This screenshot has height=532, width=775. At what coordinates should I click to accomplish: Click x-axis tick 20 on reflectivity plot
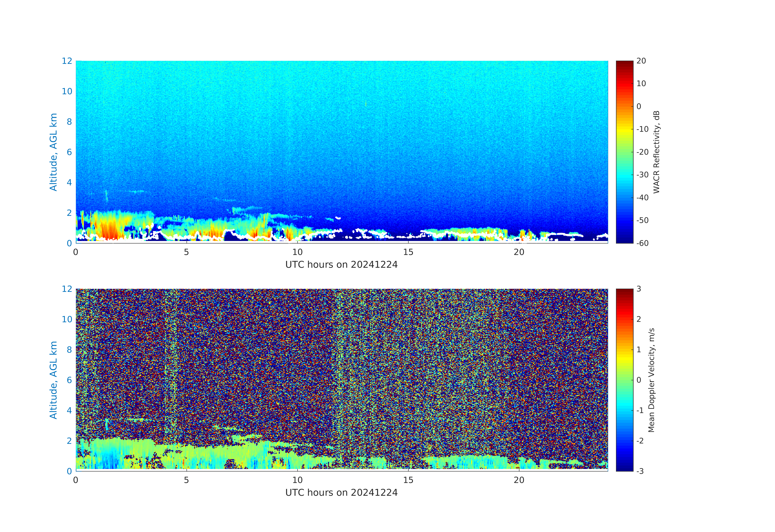tap(519, 252)
